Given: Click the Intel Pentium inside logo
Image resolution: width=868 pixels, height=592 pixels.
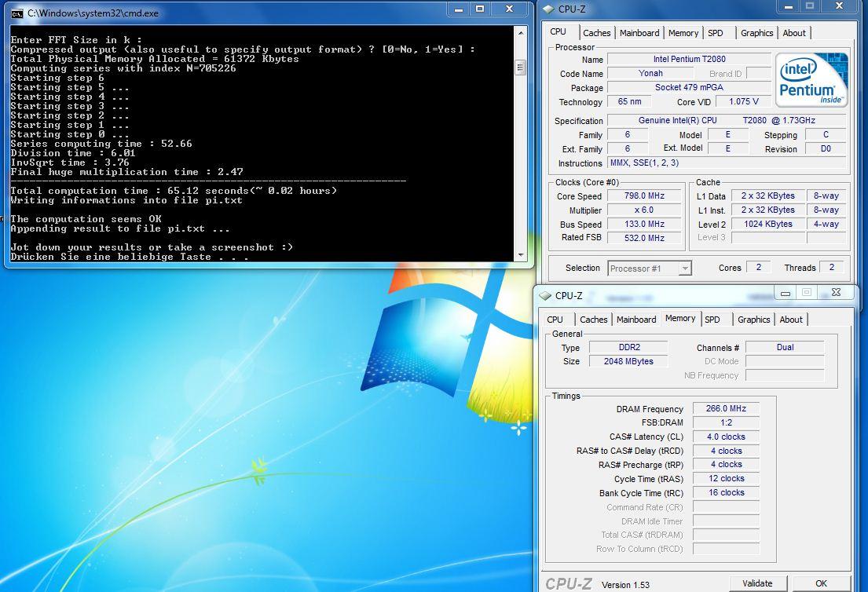Looking at the screenshot, I should (x=811, y=80).
